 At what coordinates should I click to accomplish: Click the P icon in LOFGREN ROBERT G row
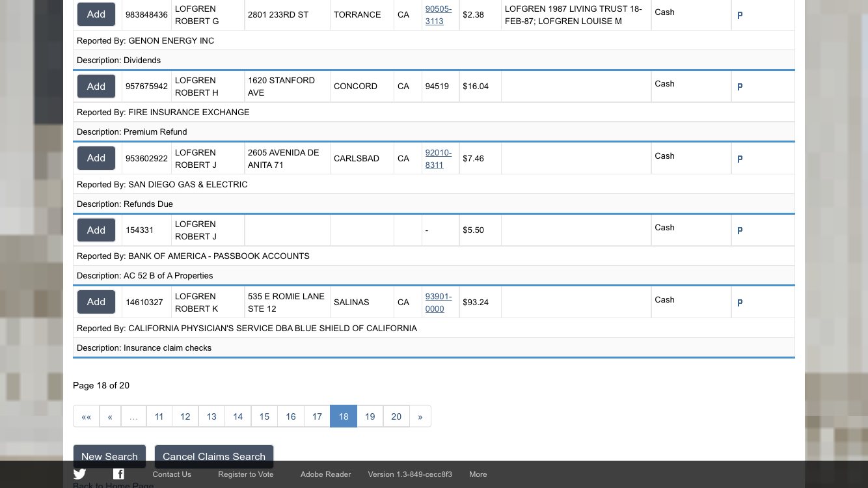[740, 15]
